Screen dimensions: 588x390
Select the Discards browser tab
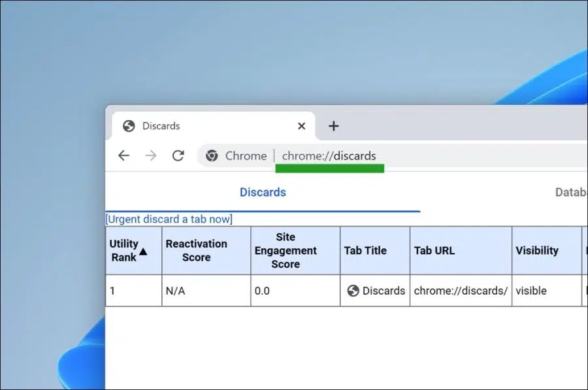point(214,126)
